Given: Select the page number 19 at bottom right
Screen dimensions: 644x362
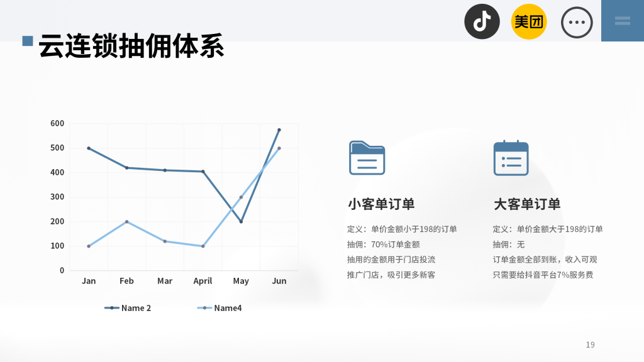Looking at the screenshot, I should 590,344.
